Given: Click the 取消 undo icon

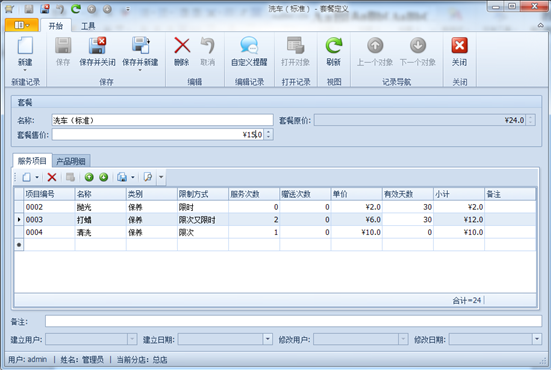Looking at the screenshot, I should click(207, 46).
